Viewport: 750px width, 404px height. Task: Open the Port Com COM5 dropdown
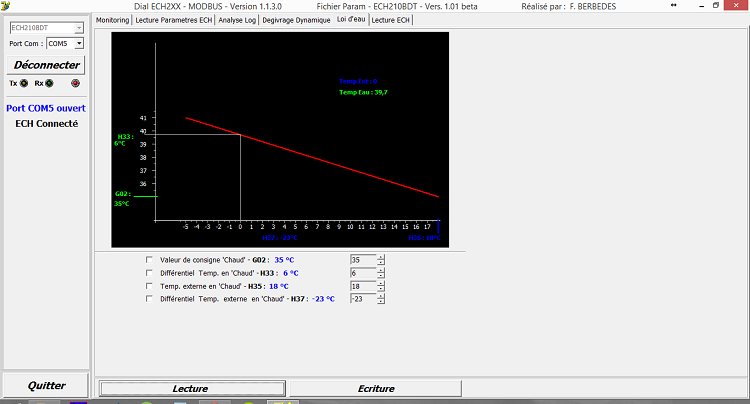(79, 44)
